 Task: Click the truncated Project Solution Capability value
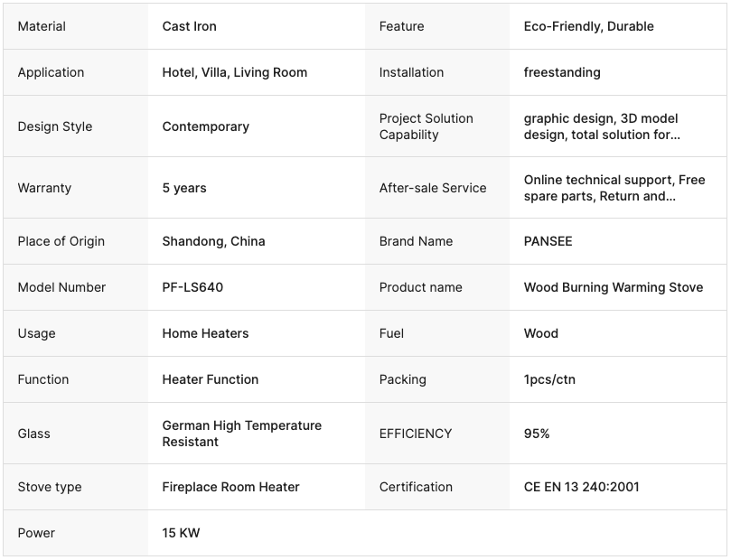click(x=602, y=126)
